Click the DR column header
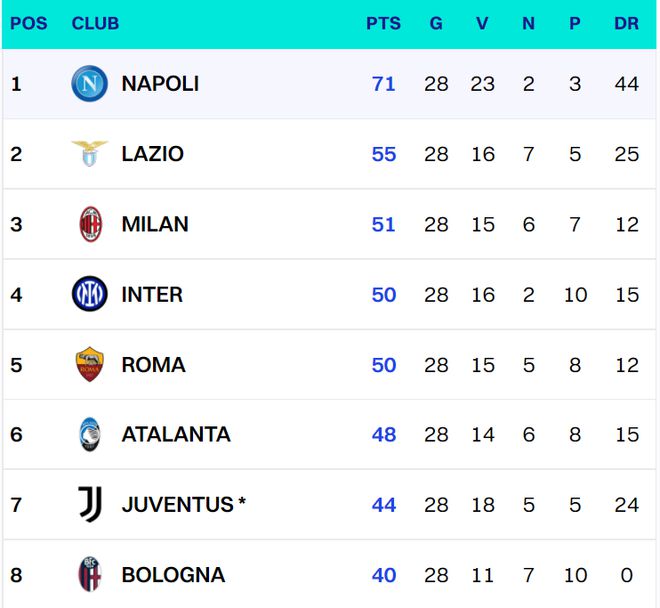The height and width of the screenshot is (608, 660). (626, 23)
